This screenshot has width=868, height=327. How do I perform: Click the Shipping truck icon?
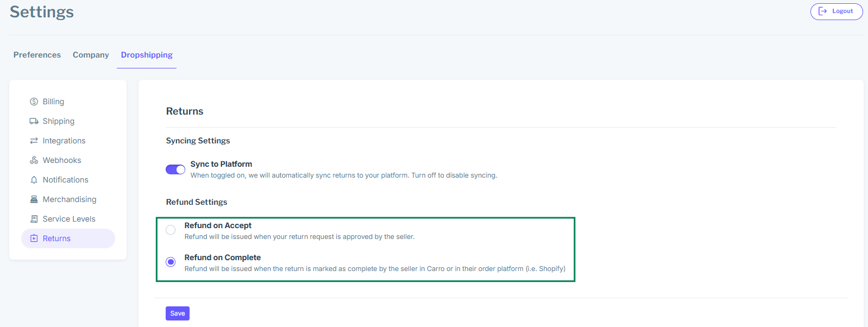(34, 121)
